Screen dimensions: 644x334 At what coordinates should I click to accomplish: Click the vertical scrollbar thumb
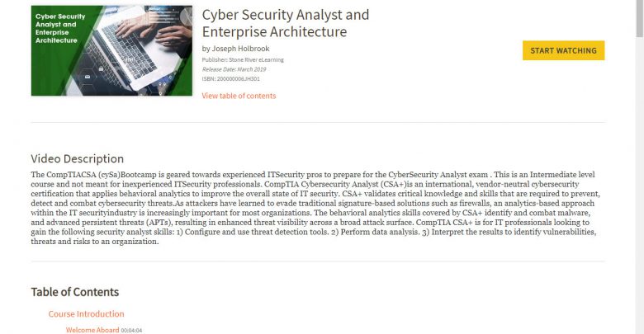point(640,18)
